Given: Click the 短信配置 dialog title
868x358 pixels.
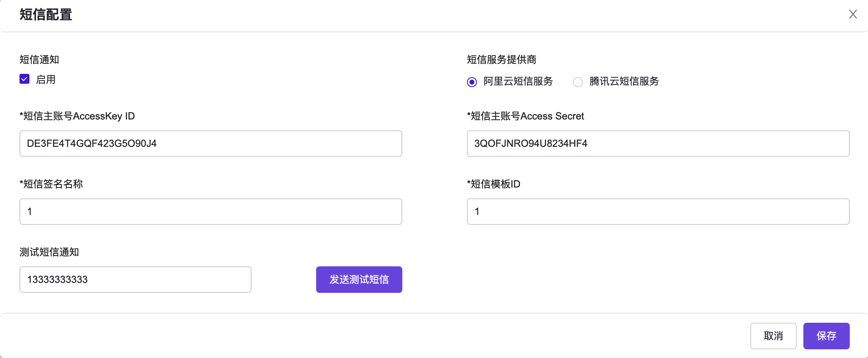Looking at the screenshot, I should [x=46, y=15].
